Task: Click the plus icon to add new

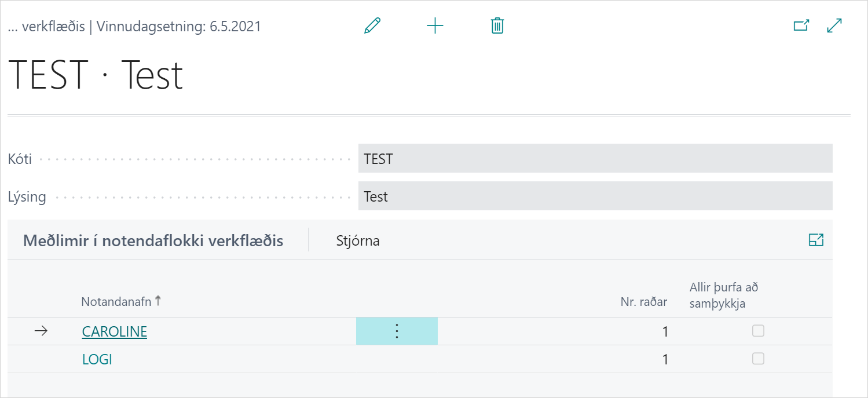Action: coord(435,26)
